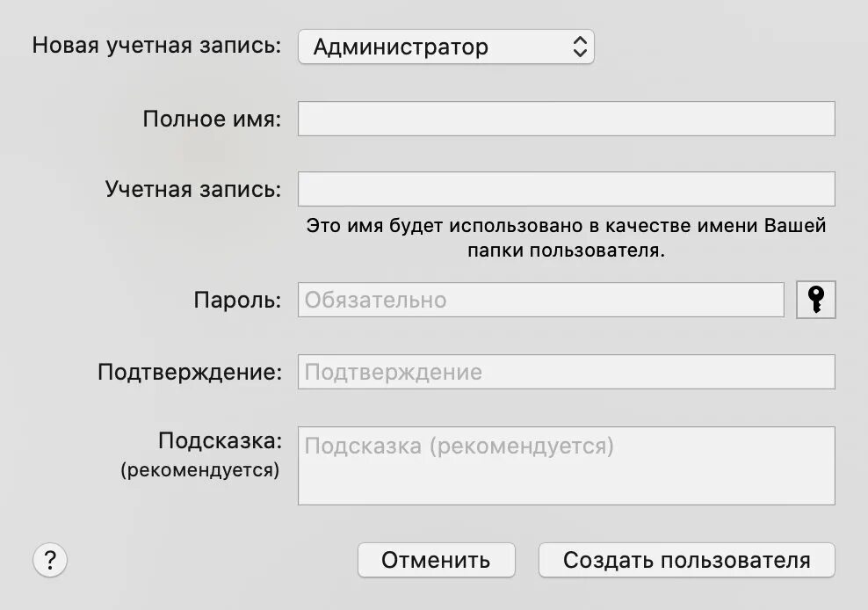Click the (рекомендуется) sublabel under Подсказка

click(200, 470)
